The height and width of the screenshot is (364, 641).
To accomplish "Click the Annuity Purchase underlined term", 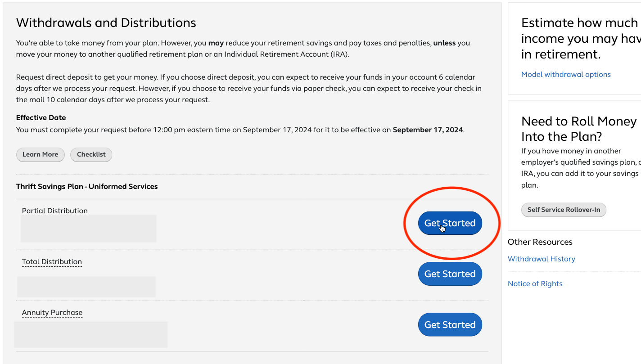I will pyautogui.click(x=52, y=313).
